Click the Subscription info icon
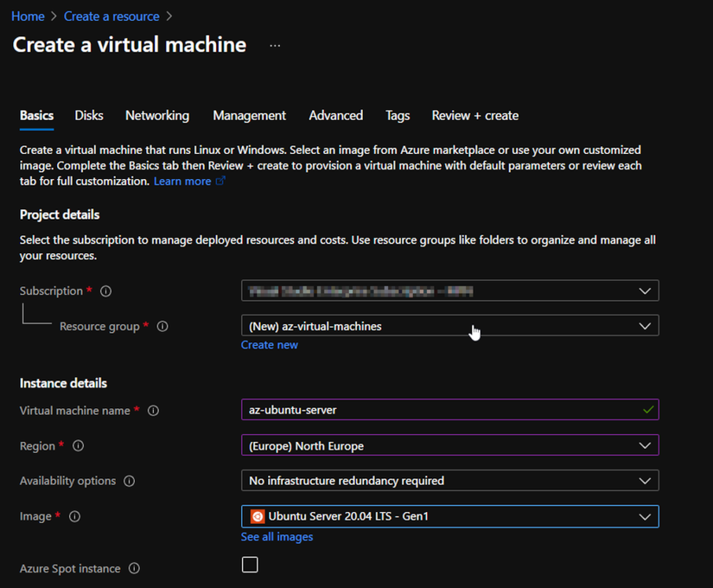 pos(106,291)
